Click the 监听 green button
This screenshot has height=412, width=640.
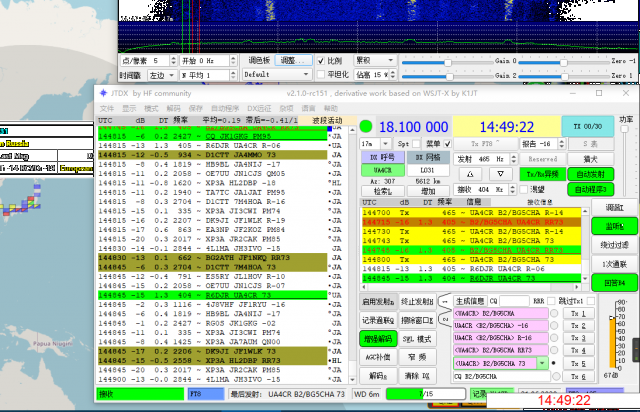[614, 226]
